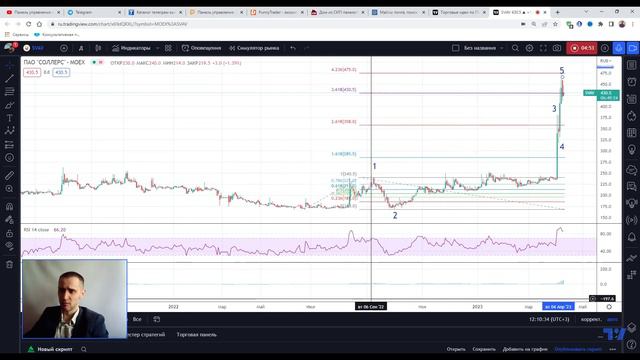Expand the indicators favorites dropdown arrow
Image resolution: width=640 pixels, height=360 pixels.
157,48
